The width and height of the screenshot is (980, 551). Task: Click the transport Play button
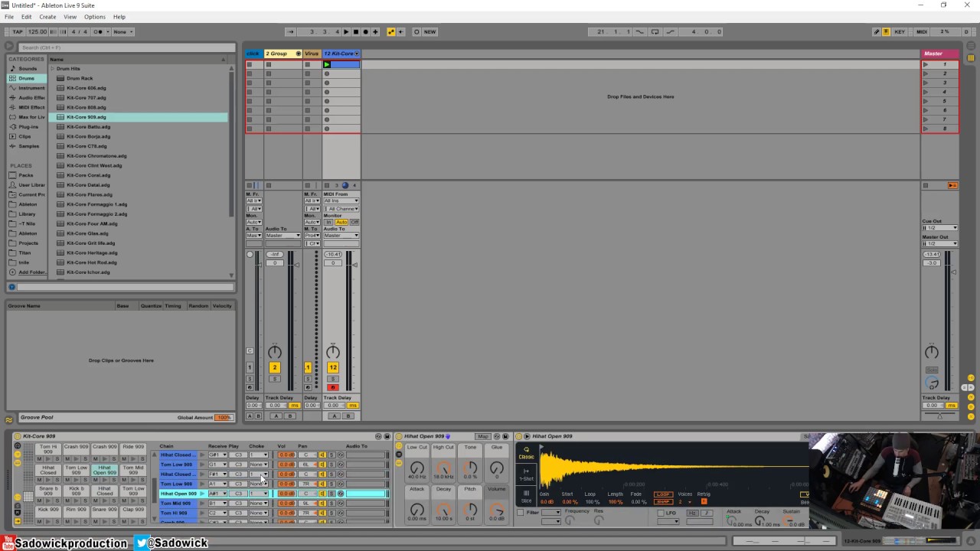346,31
